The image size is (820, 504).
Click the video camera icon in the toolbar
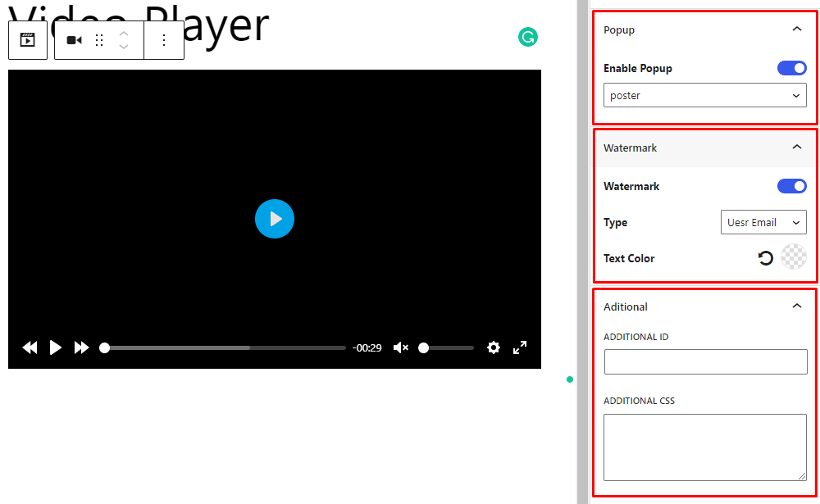73,39
